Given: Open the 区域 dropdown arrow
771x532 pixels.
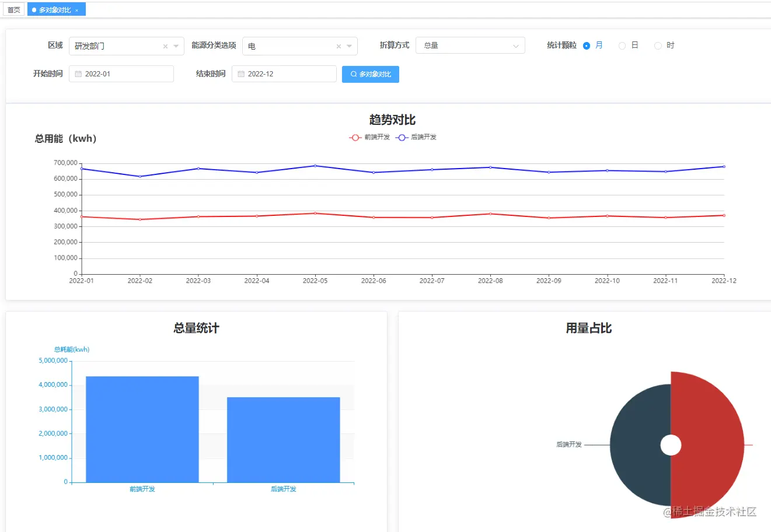Looking at the screenshot, I should click(x=176, y=46).
